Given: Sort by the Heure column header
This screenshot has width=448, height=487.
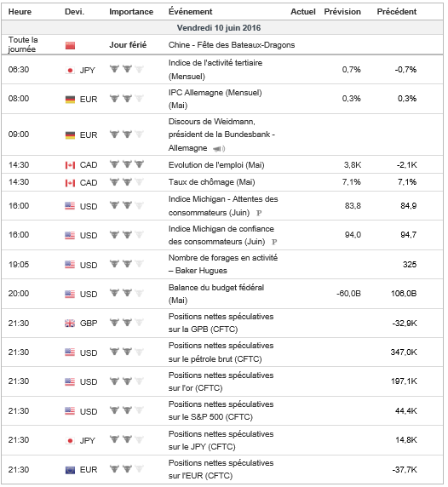Looking at the screenshot, I should (20, 12).
